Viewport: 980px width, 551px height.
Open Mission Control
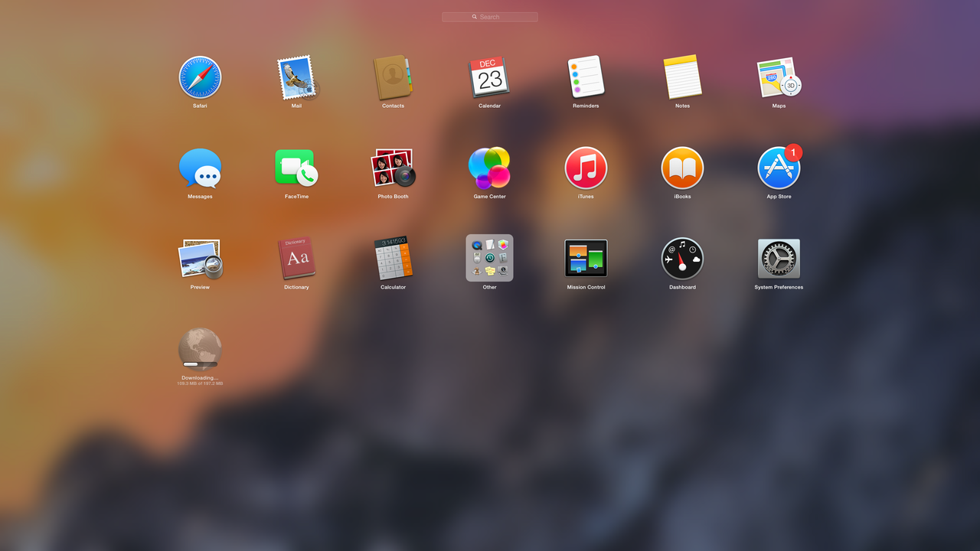586,259
